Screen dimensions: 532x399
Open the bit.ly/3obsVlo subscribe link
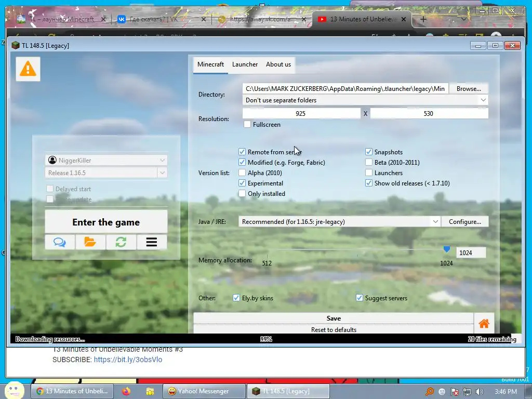click(128, 360)
